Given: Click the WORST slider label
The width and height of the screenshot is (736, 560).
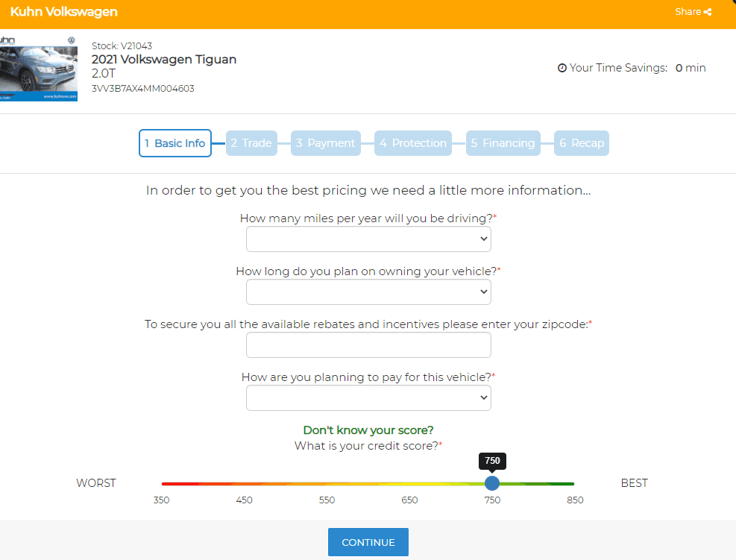Looking at the screenshot, I should 95,483.
